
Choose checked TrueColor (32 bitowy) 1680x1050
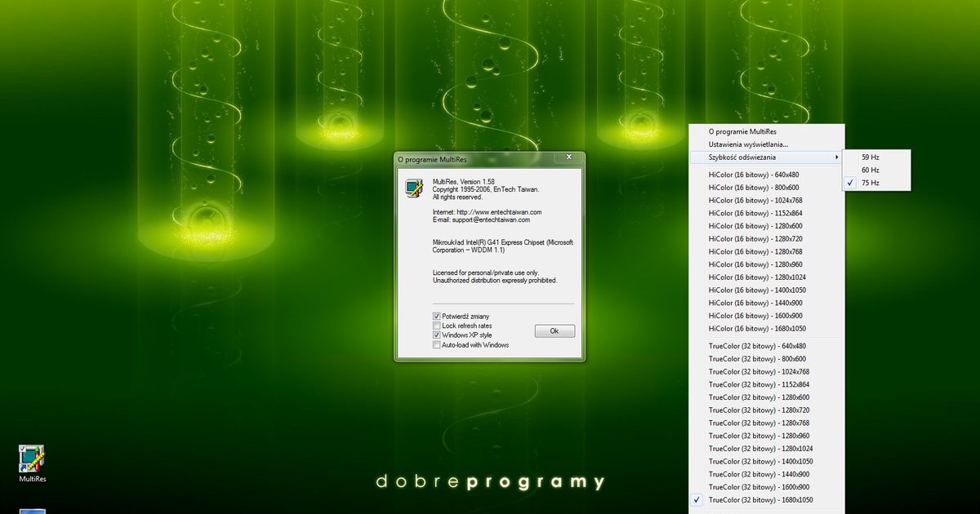(767, 500)
